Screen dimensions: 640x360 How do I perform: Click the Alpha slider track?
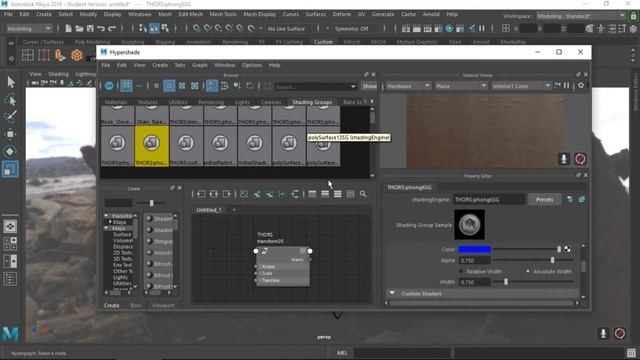[x=533, y=260]
